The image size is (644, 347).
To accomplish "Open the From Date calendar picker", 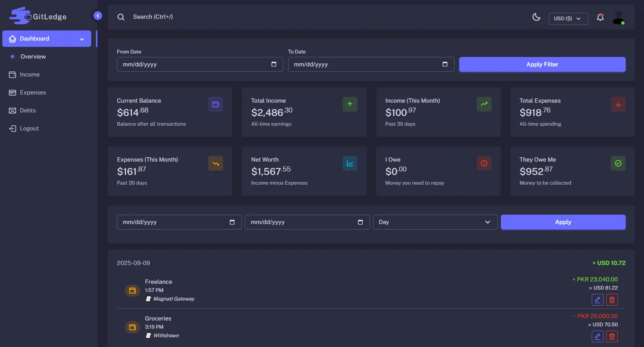I will (x=274, y=64).
